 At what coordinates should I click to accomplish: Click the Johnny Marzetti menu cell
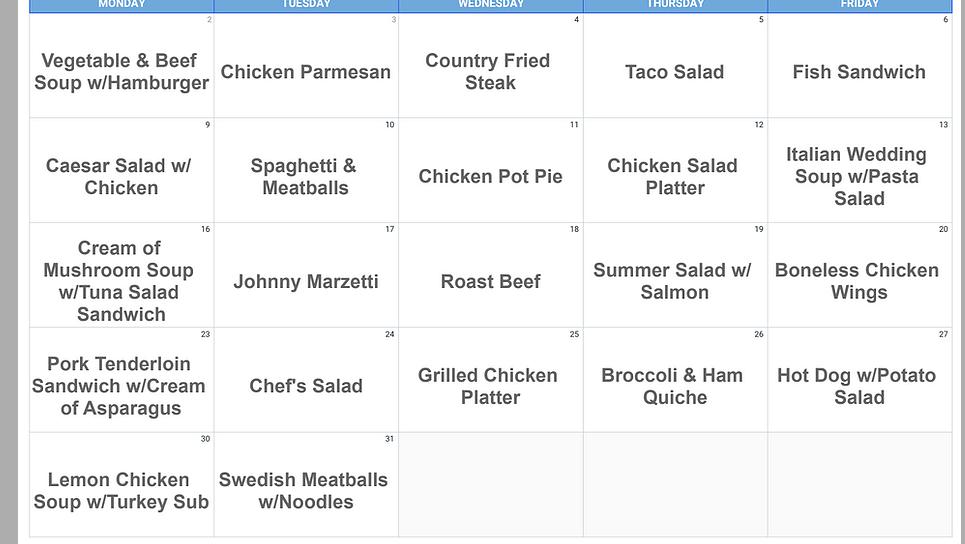pyautogui.click(x=306, y=282)
